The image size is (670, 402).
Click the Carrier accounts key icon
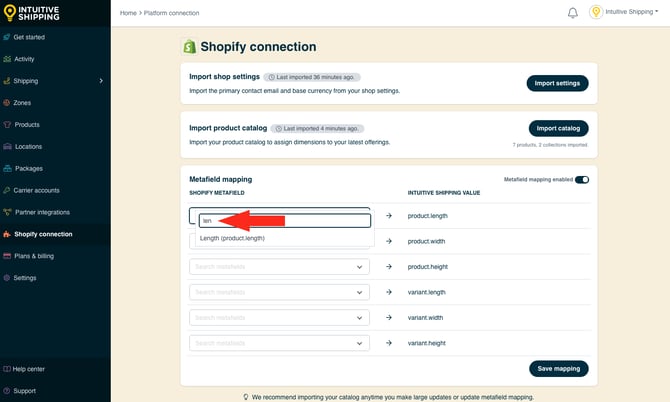point(7,190)
